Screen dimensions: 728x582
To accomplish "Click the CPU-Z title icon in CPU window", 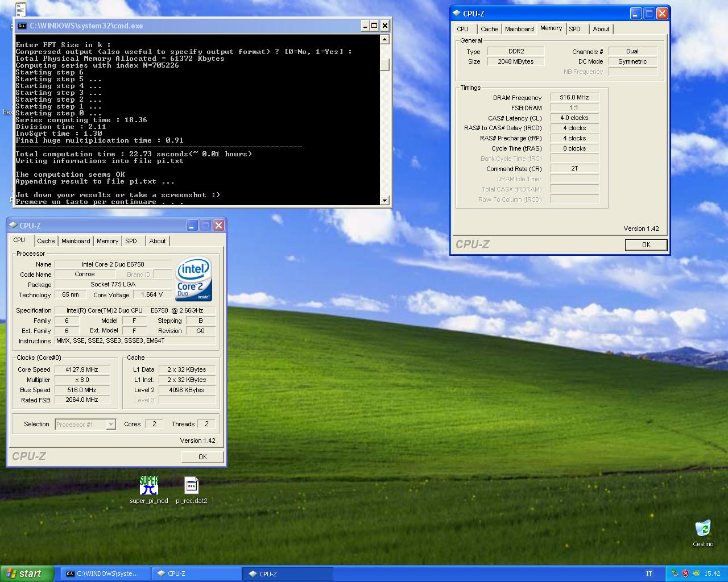I will (x=14, y=226).
